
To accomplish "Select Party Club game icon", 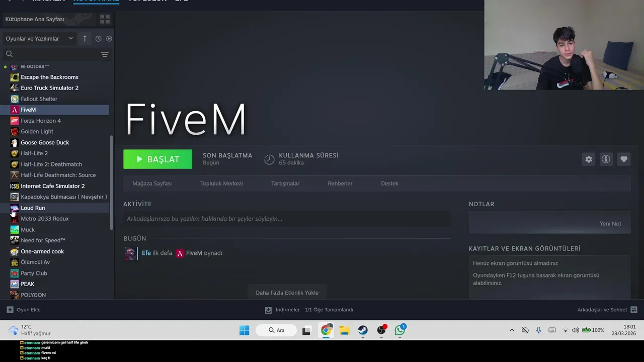I will (15, 273).
